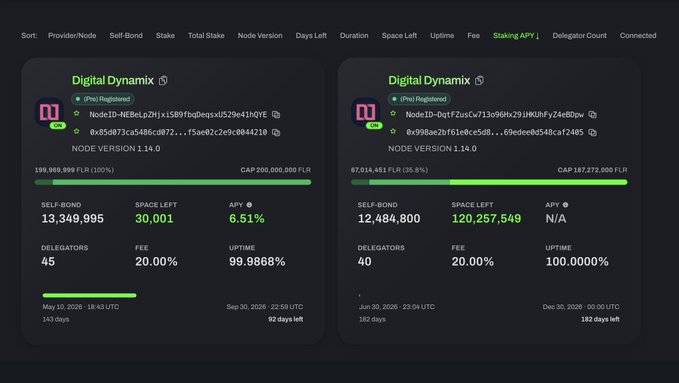Sort by Duration
This screenshot has height=383, width=679.
pyautogui.click(x=354, y=36)
